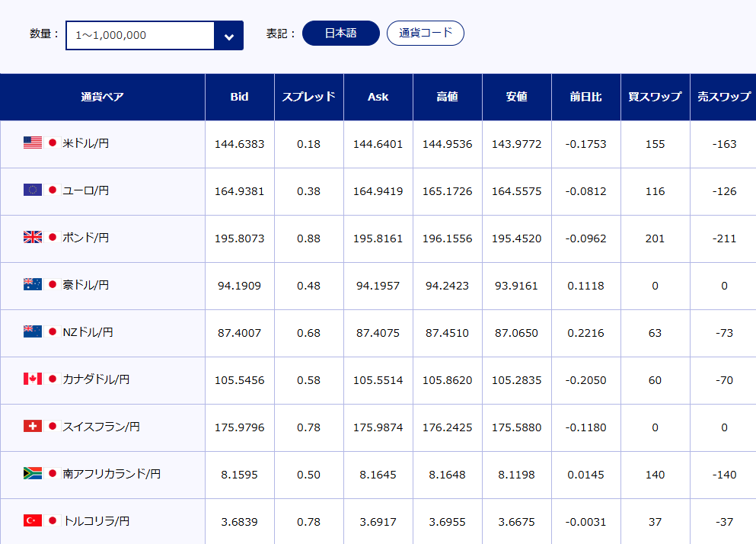
Task: Click the change value 0.2216
Action: [x=585, y=334]
